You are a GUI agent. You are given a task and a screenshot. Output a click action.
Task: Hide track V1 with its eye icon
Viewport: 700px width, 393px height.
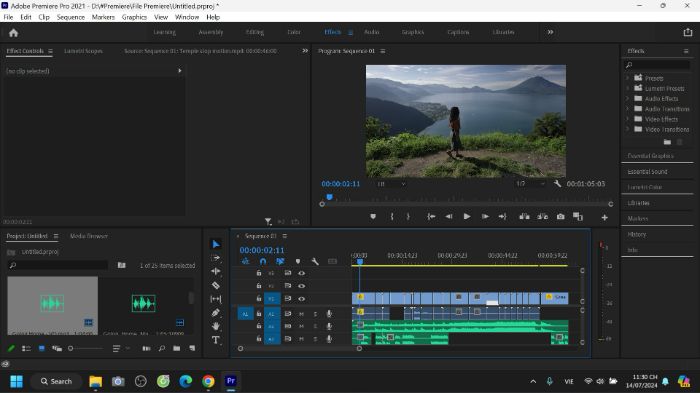tap(301, 298)
